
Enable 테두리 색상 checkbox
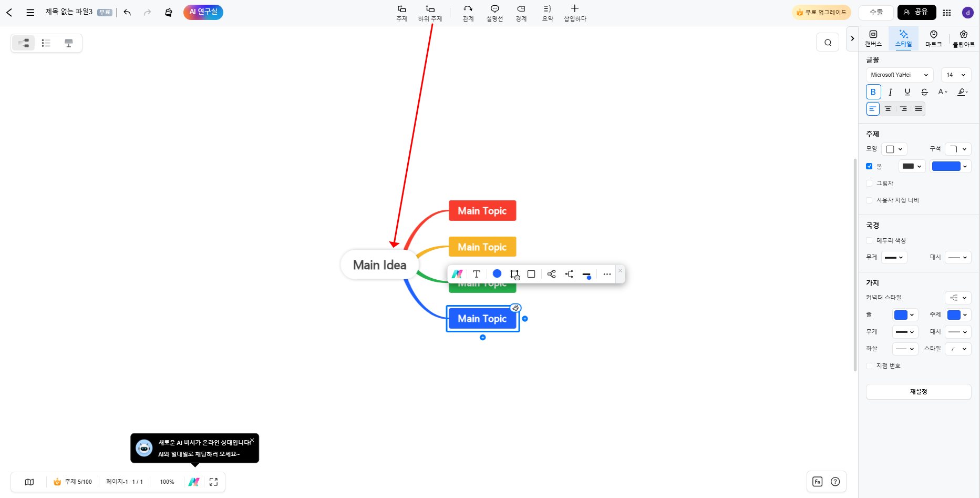point(869,240)
